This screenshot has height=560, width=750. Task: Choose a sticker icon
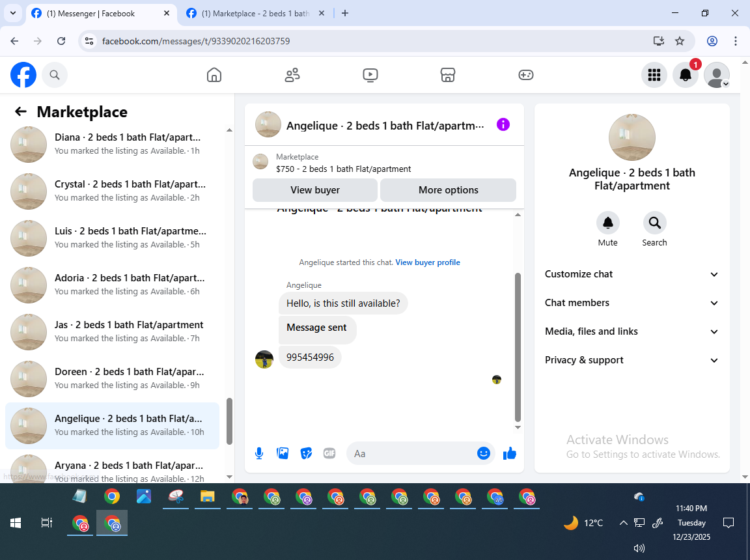tap(306, 453)
